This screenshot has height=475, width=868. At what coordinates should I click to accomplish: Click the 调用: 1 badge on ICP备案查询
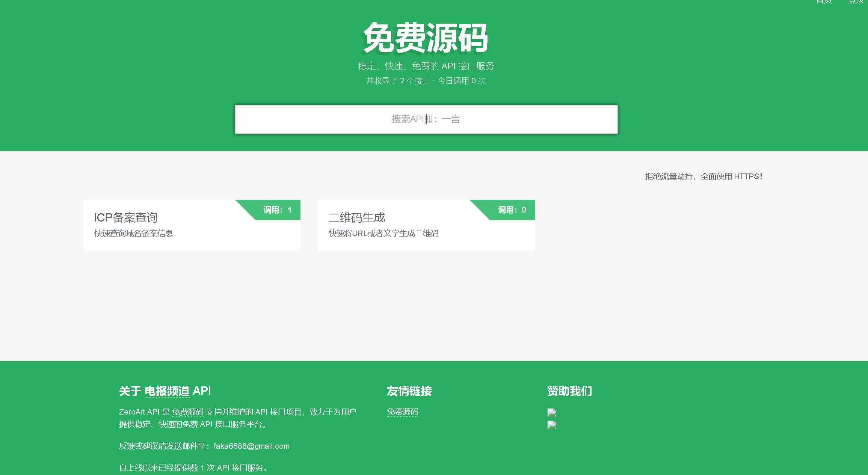pos(277,210)
